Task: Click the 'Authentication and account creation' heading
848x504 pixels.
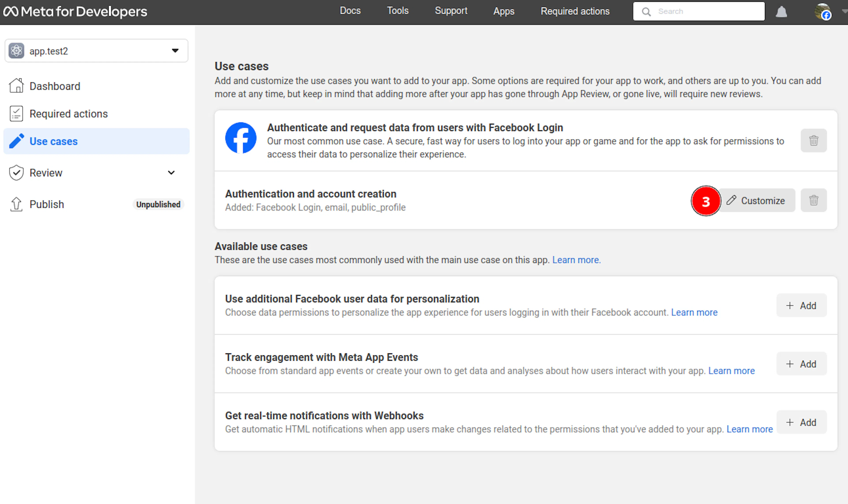Action: pos(310,194)
